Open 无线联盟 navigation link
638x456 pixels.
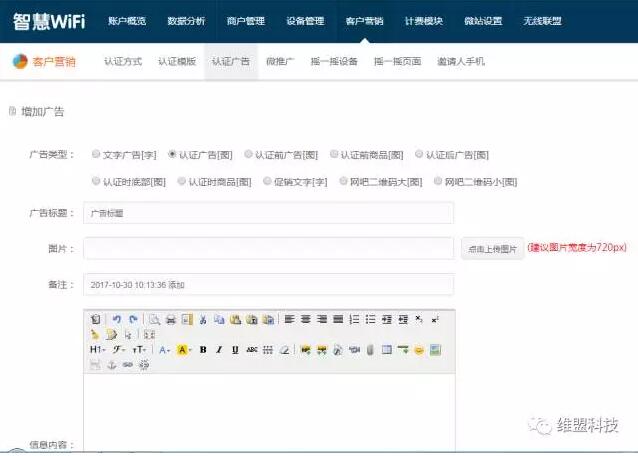pyautogui.click(x=542, y=21)
